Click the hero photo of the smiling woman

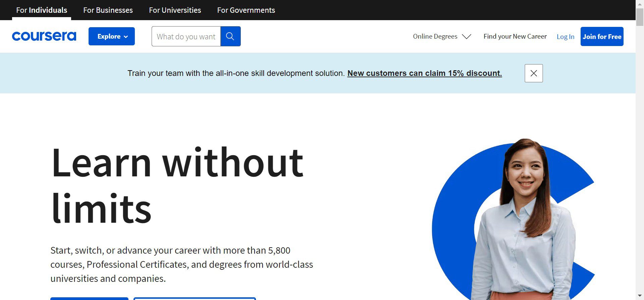point(523,218)
